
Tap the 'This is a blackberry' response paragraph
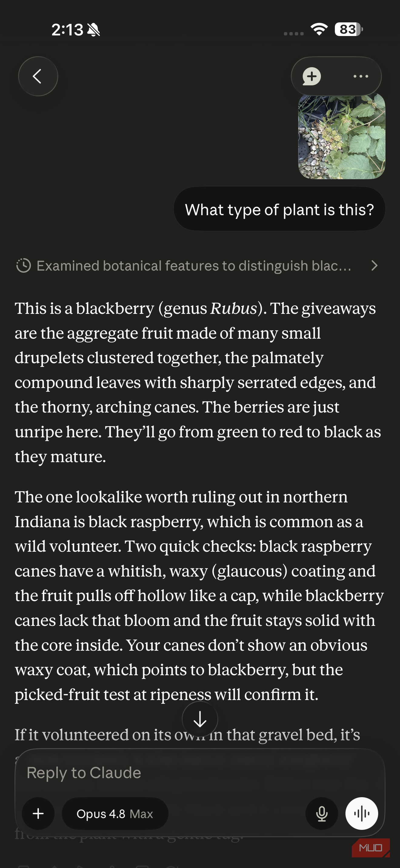(x=198, y=382)
